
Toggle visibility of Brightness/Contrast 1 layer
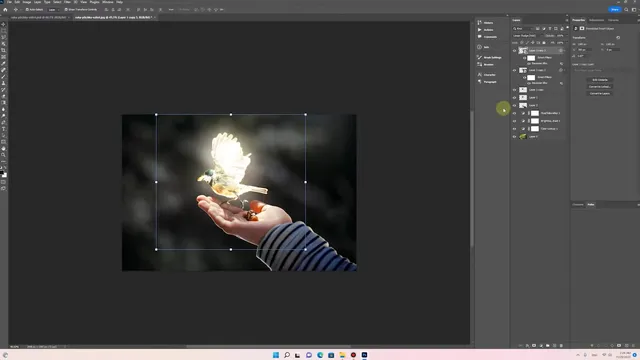pyautogui.click(x=514, y=121)
